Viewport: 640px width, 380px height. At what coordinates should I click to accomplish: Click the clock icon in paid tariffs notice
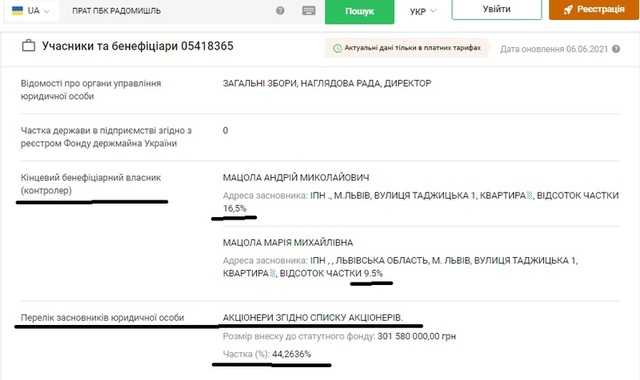click(337, 48)
